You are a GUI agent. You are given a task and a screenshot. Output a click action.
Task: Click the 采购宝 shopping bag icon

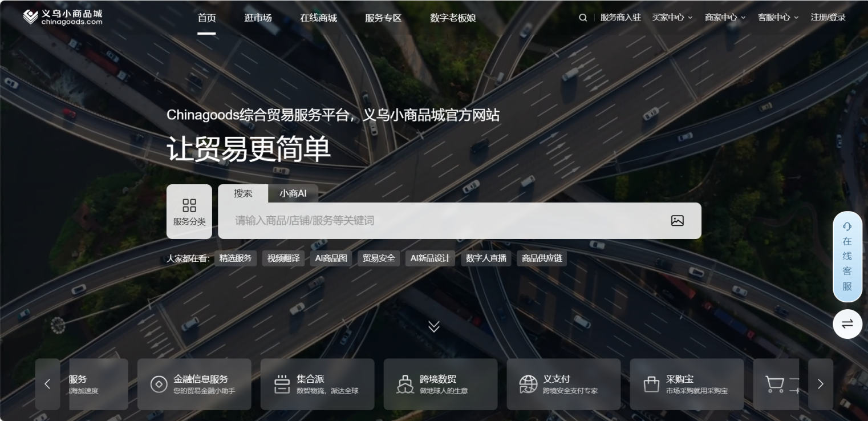click(651, 384)
